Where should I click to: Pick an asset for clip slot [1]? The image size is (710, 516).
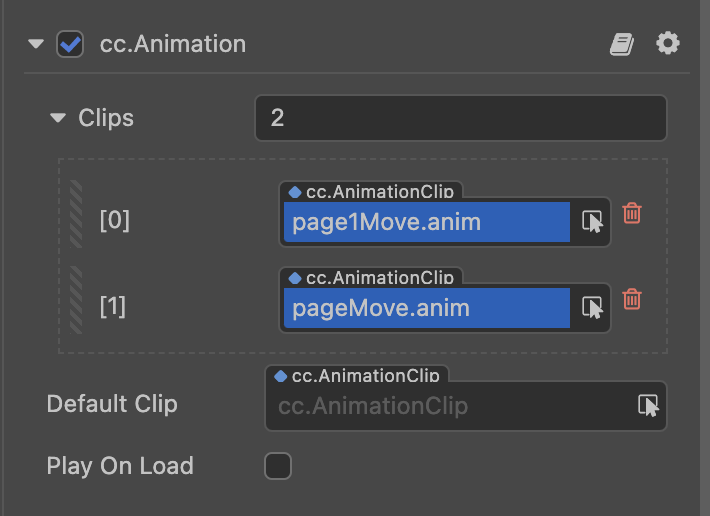point(592,307)
